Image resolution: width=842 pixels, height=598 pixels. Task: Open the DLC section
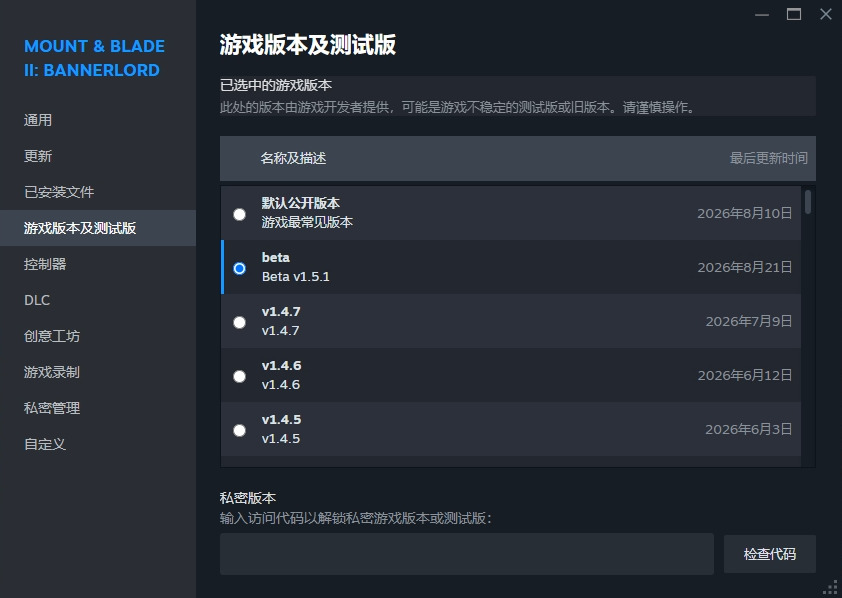pyautogui.click(x=37, y=300)
